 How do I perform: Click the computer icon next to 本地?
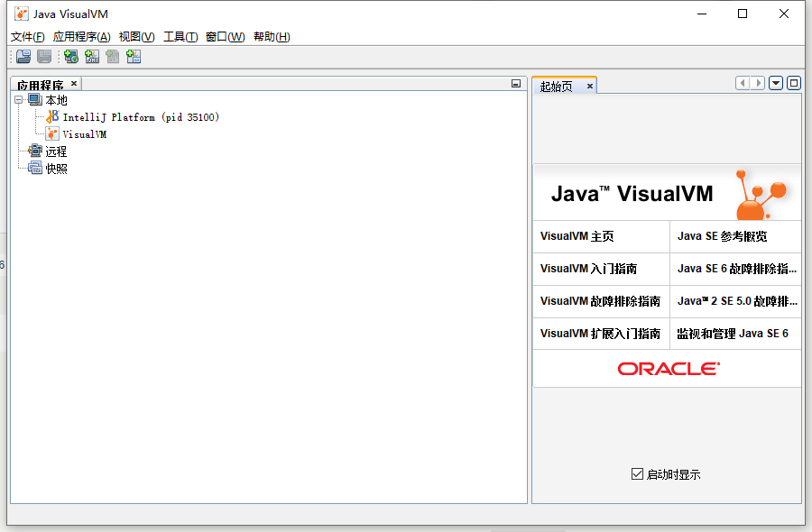(35, 99)
